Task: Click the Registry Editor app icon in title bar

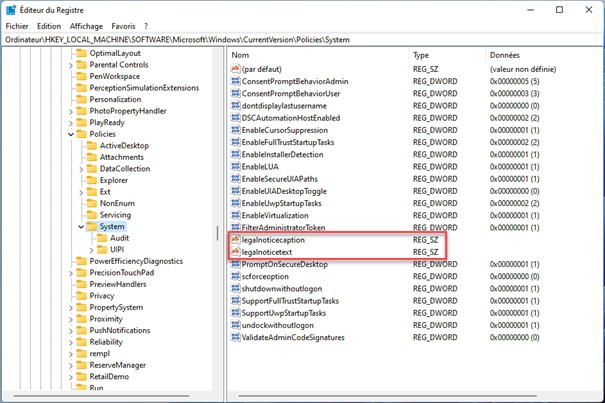Action: coord(11,9)
